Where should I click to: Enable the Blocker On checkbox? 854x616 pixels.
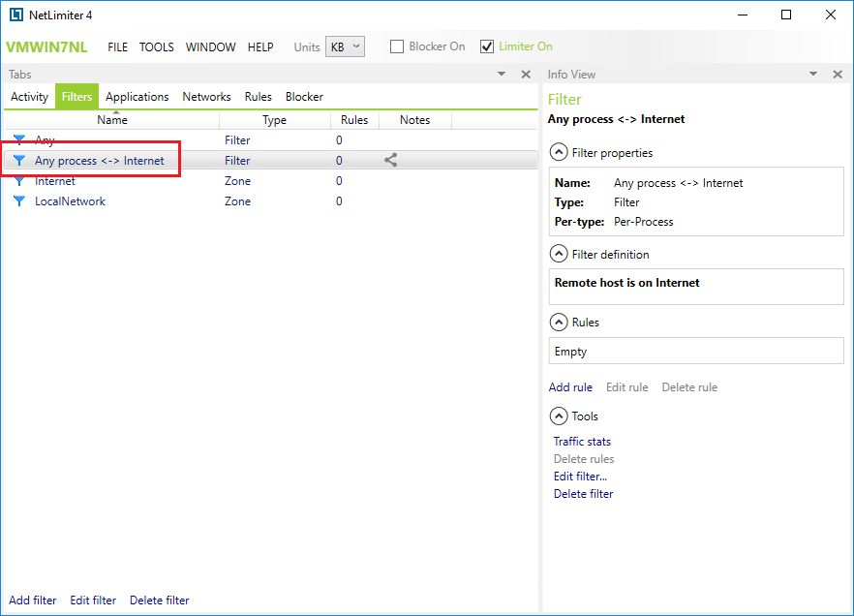click(x=397, y=46)
